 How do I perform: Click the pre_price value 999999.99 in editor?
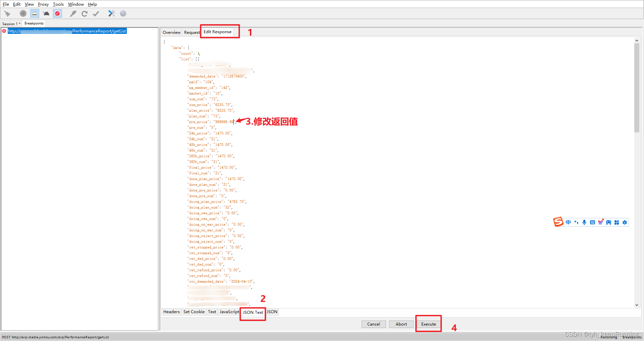pos(224,122)
